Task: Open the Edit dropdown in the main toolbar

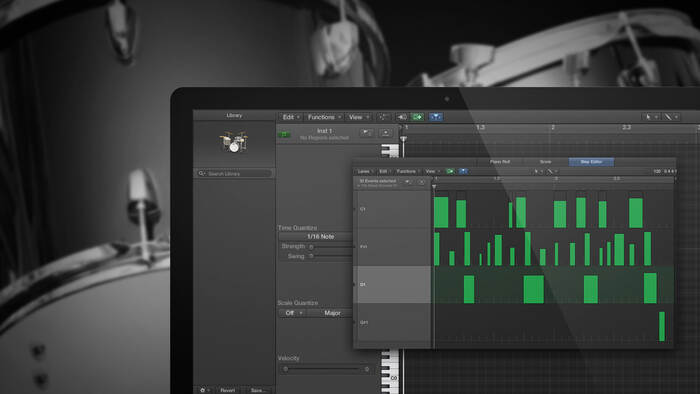Action: [291, 117]
